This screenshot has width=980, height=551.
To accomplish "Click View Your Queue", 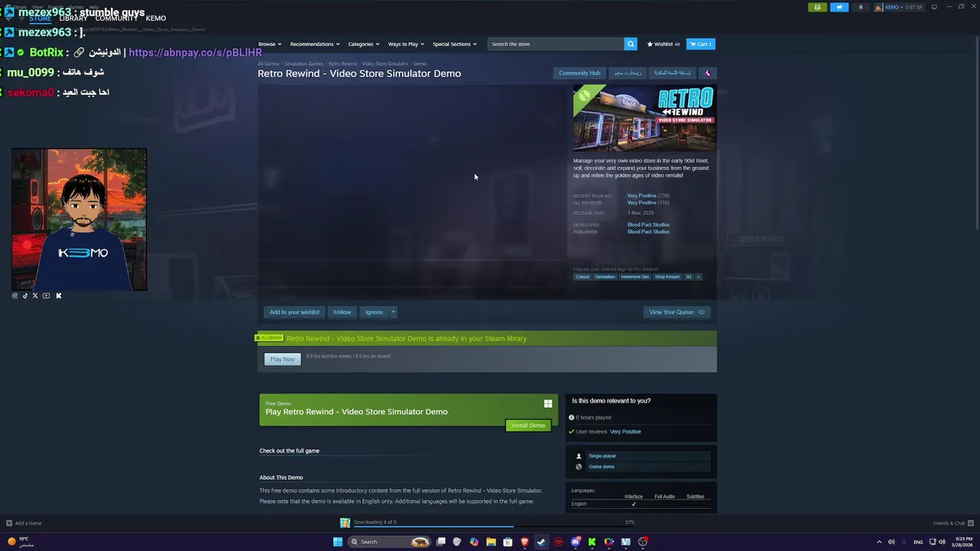I will point(677,312).
